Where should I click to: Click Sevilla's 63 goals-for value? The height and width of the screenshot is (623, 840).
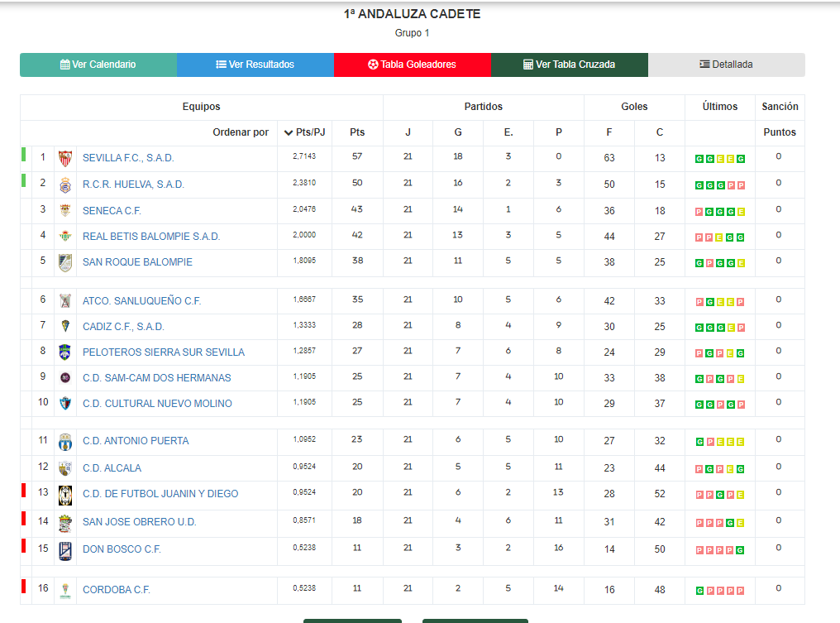tap(609, 158)
